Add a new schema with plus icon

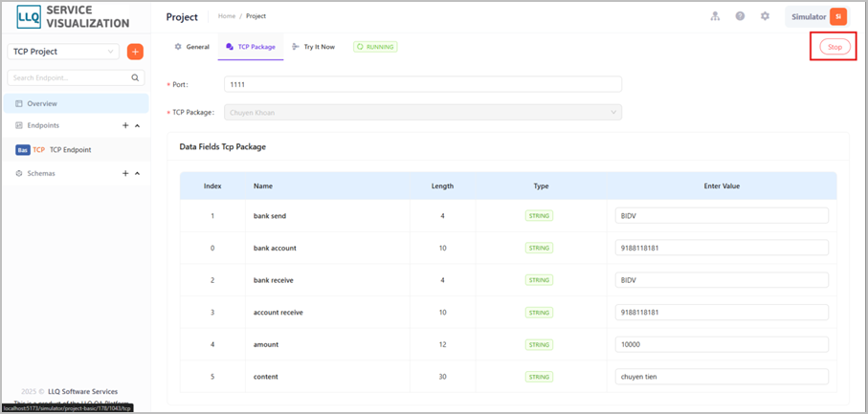click(125, 174)
